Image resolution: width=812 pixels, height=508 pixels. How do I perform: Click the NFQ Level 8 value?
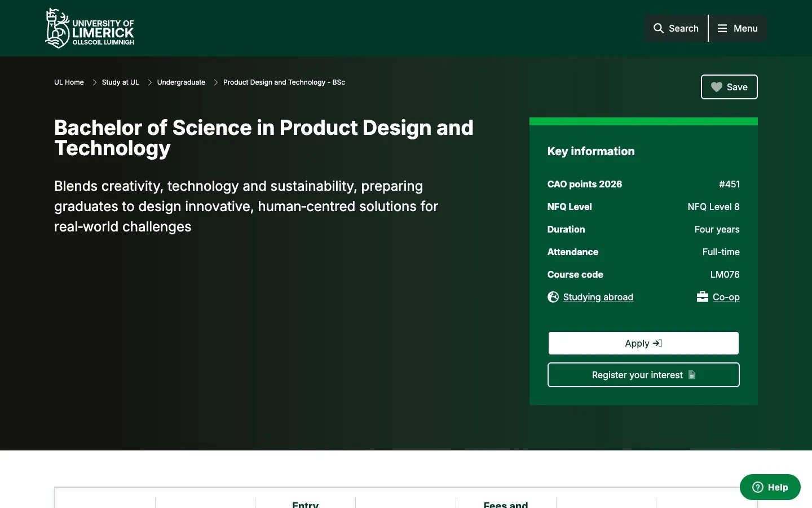[713, 207]
